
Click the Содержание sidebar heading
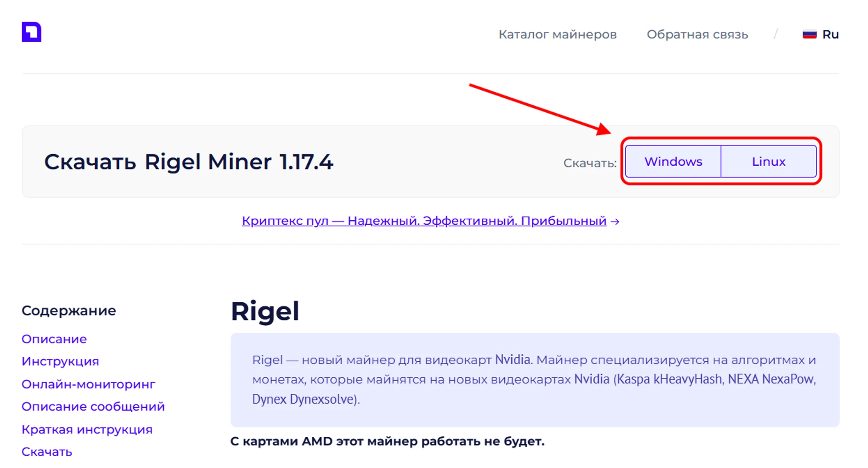point(69,311)
